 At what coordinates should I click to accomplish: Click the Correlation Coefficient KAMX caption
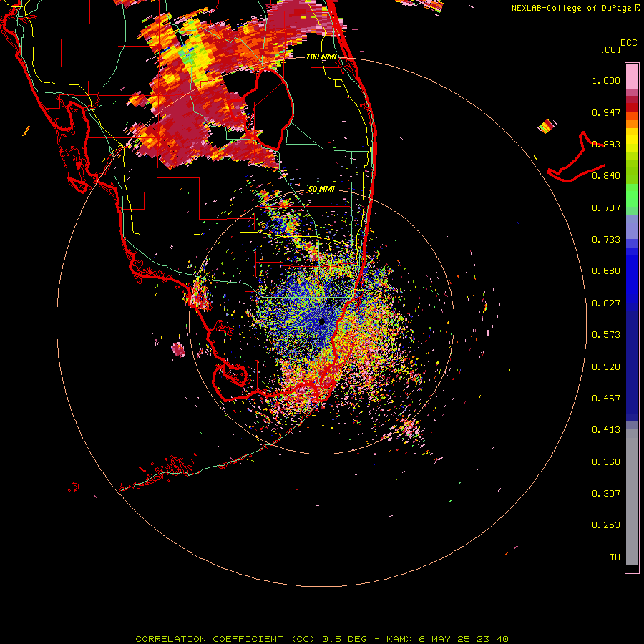point(322,639)
